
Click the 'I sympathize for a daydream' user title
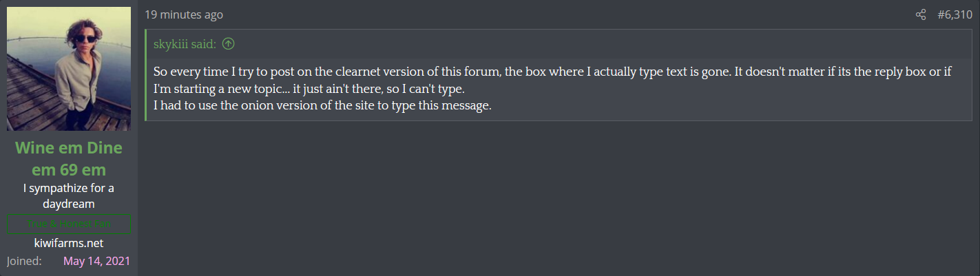(68, 195)
